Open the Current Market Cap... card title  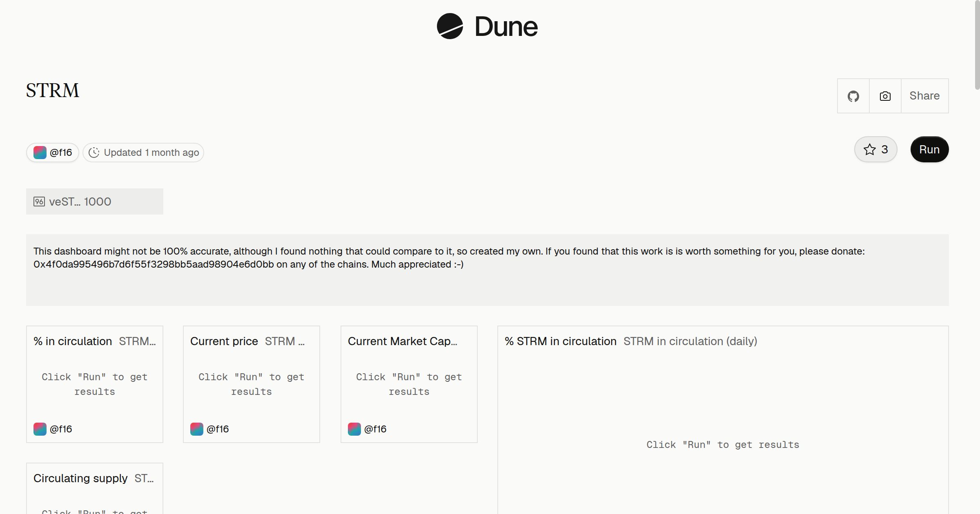pos(402,341)
